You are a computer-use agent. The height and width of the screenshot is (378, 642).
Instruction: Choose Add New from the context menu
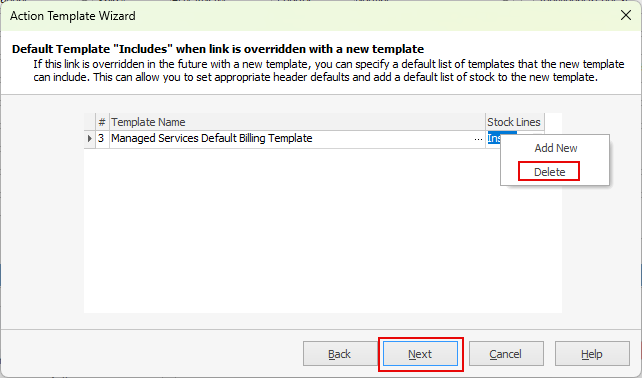click(555, 148)
